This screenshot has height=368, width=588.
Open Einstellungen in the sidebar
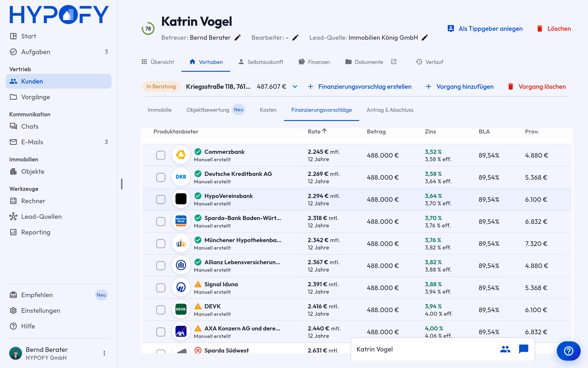pyautogui.click(x=59, y=311)
